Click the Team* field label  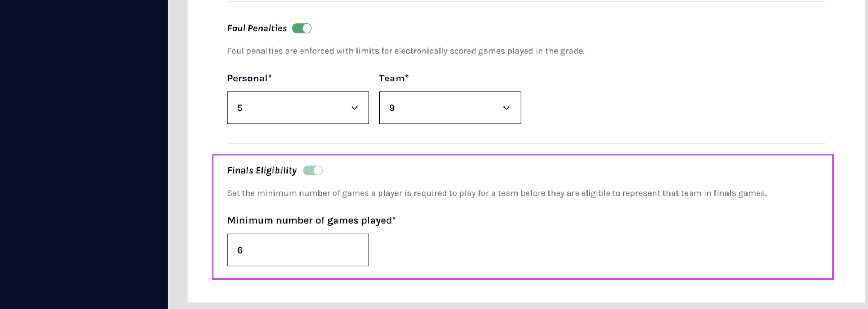pyautogui.click(x=393, y=78)
